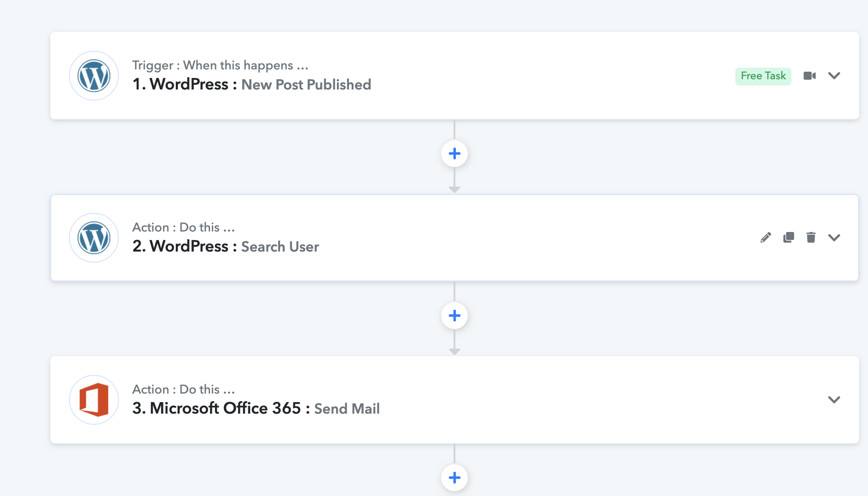The height and width of the screenshot is (496, 868).
Task: Add a step after Send Mail
Action: point(454,478)
